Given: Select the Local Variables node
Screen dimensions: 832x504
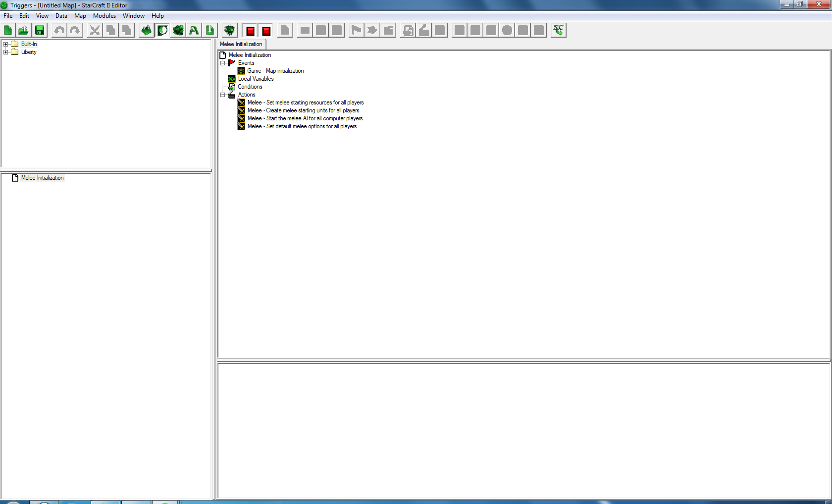Looking at the screenshot, I should 256,79.
